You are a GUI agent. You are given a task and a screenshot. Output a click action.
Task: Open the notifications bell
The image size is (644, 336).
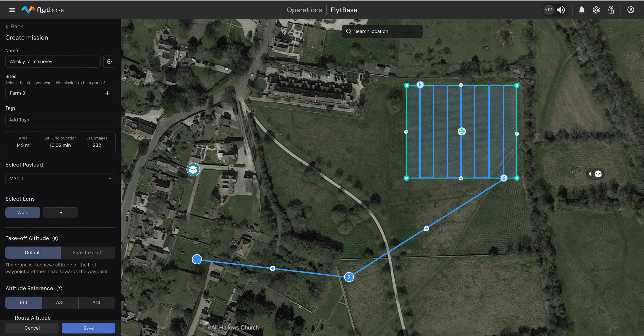click(582, 10)
